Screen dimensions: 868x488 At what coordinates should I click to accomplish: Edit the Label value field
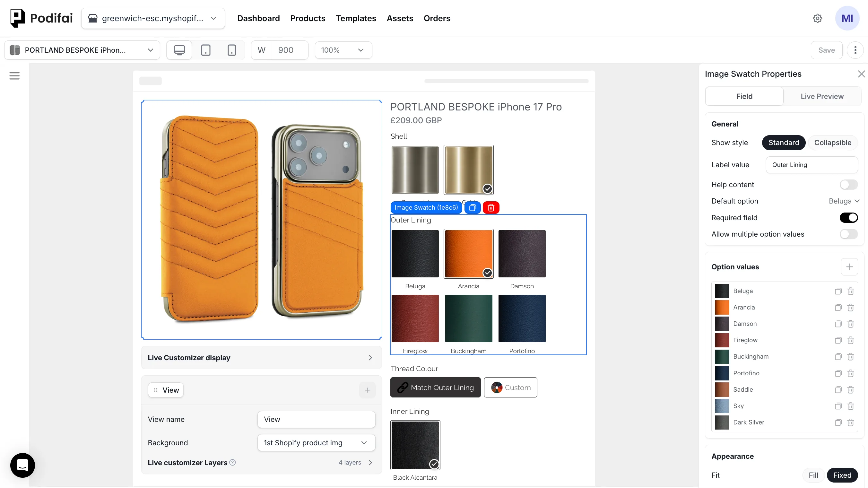[x=812, y=165]
